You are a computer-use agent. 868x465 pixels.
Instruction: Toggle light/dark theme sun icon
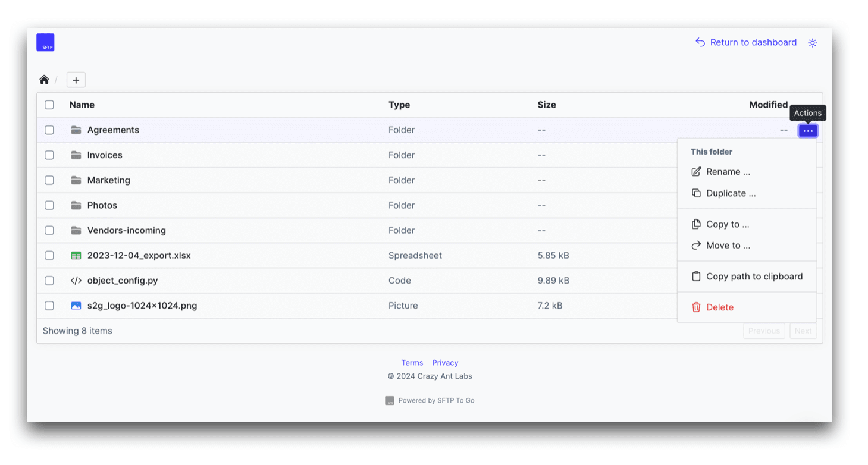coord(813,43)
